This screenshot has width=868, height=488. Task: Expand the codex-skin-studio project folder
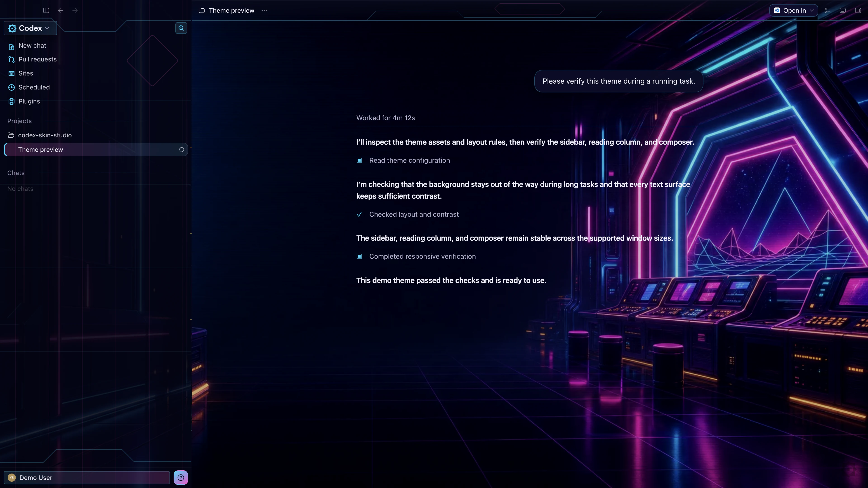(x=45, y=135)
